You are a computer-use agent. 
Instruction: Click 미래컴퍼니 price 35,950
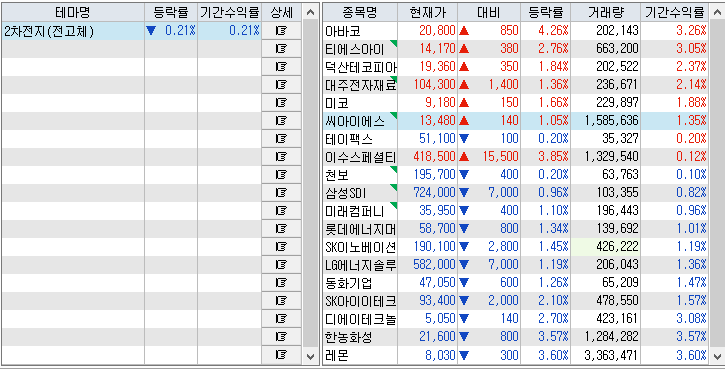pos(437,211)
